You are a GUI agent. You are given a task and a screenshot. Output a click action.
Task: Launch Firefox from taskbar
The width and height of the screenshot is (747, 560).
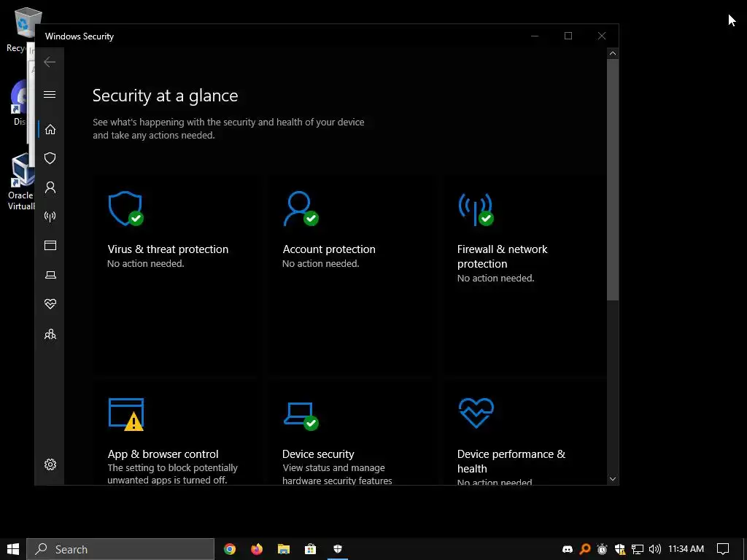257,549
